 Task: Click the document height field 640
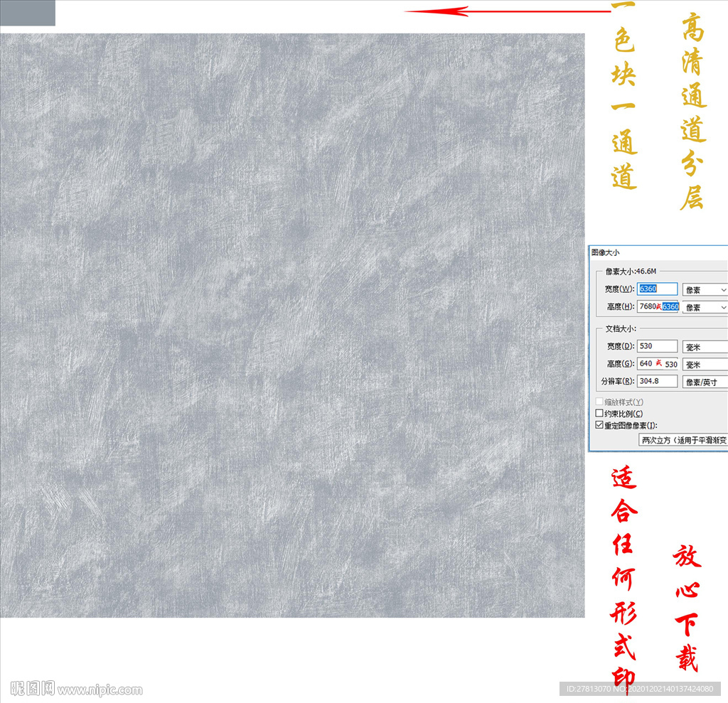(x=658, y=363)
